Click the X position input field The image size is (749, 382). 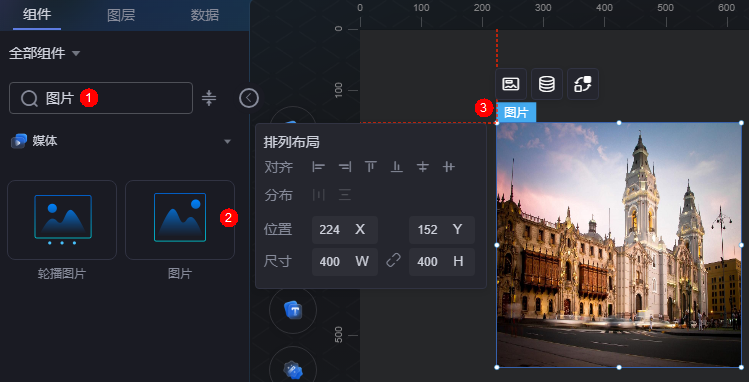coord(345,230)
